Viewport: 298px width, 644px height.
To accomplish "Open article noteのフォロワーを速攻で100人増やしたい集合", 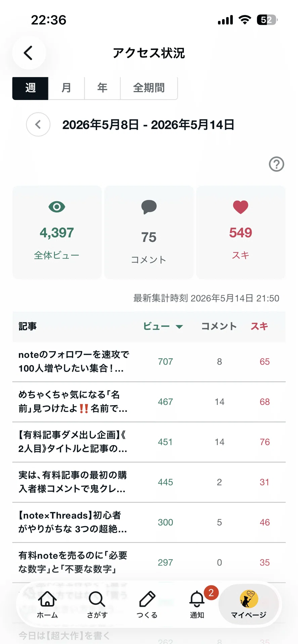I will [x=149, y=362].
